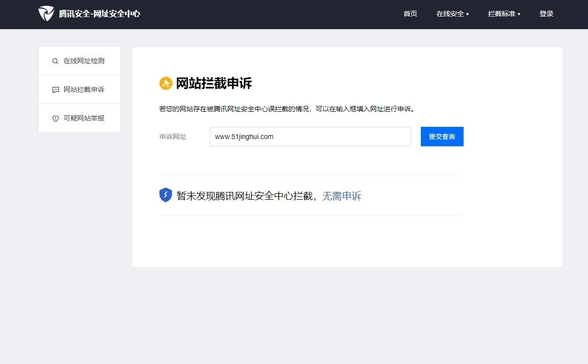
Task: Open 可疑网站举报 in the sidebar
Action: pos(80,118)
